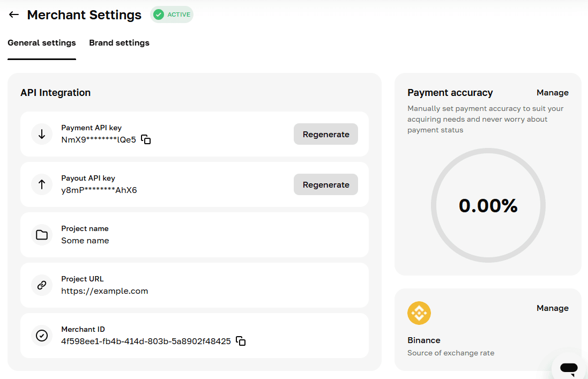This screenshot has width=588, height=379.
Task: Go back using the left arrow
Action: 14,14
